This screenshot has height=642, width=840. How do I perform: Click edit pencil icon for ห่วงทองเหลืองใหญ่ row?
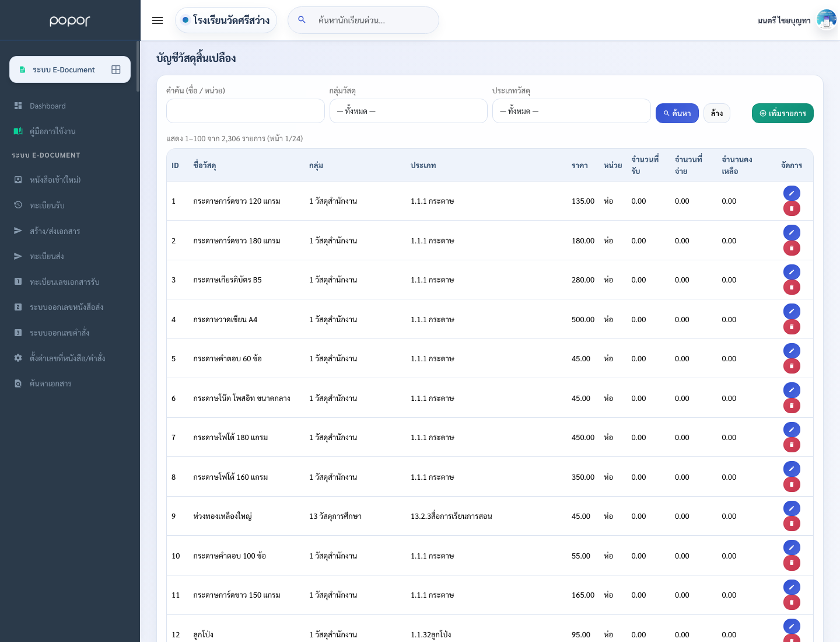pyautogui.click(x=792, y=508)
